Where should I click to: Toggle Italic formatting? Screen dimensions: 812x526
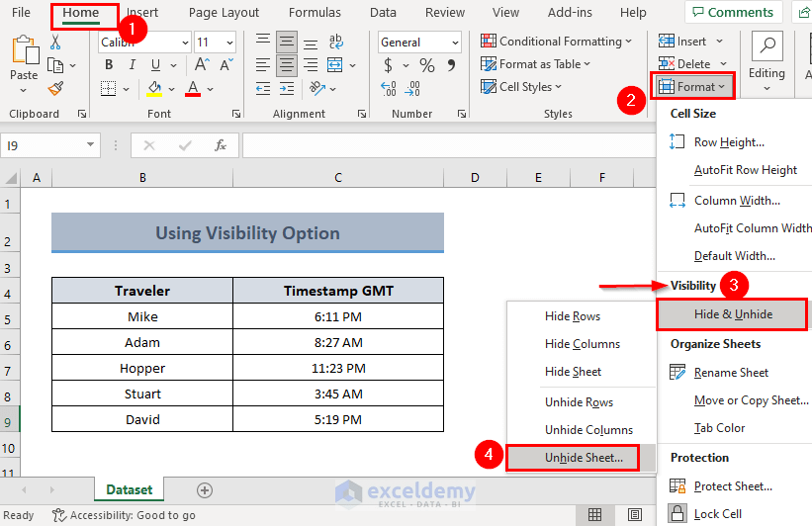click(x=133, y=64)
